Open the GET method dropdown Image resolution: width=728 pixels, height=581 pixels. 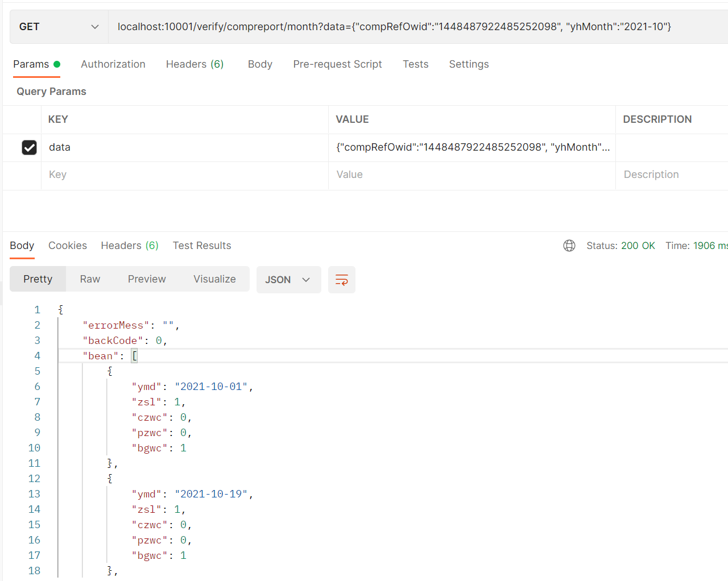[59, 27]
